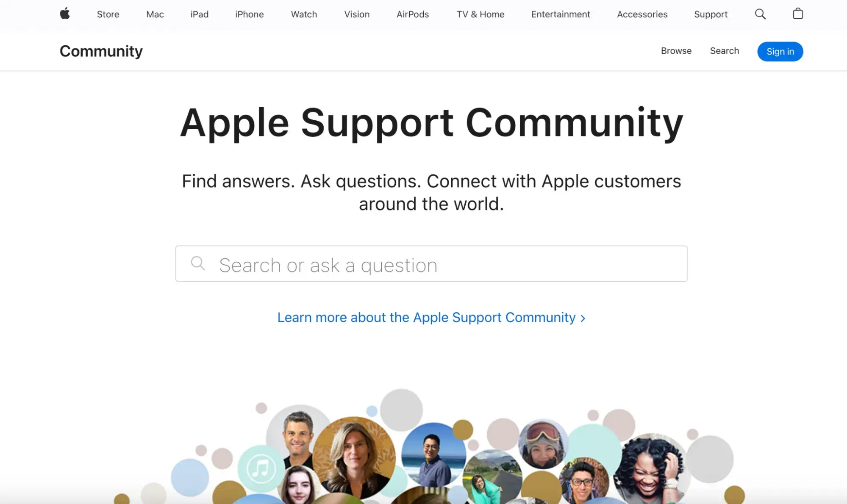
Task: Click the AirPods navigation icon
Action: click(x=413, y=14)
